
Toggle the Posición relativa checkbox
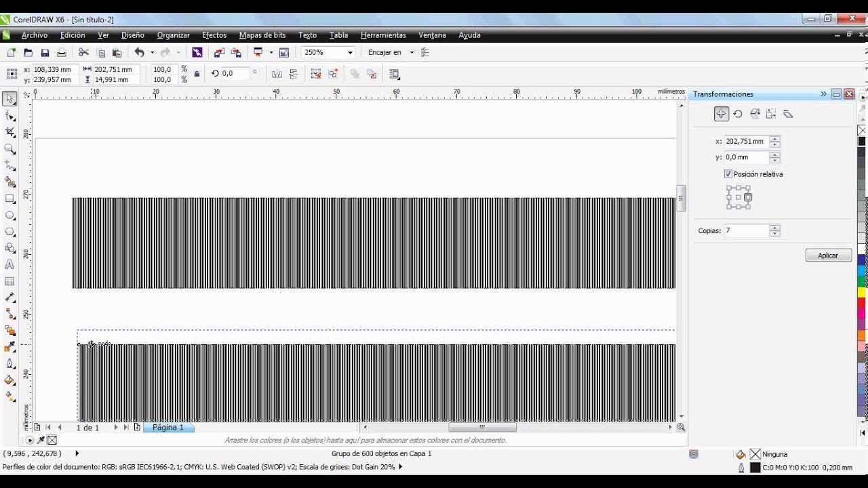(x=728, y=174)
